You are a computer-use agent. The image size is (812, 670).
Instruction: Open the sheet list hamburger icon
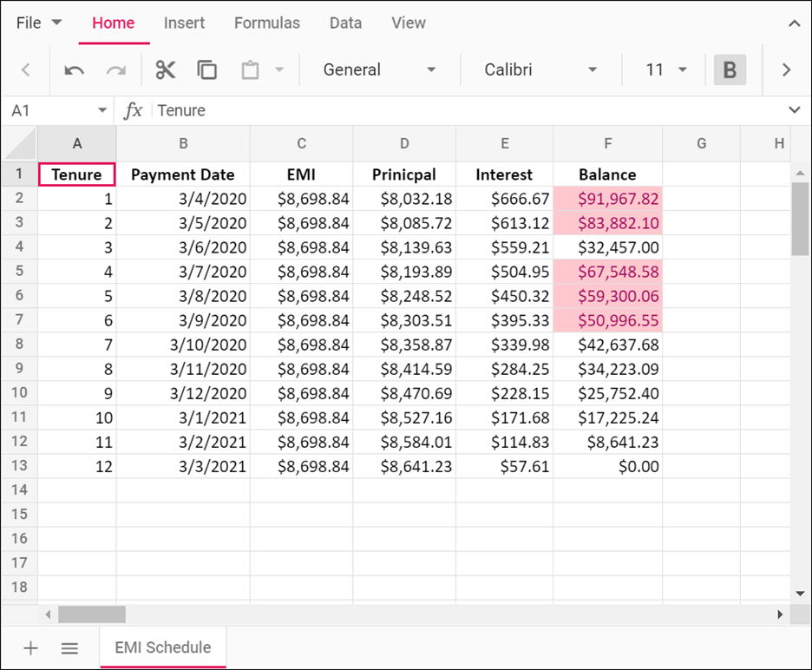[70, 647]
